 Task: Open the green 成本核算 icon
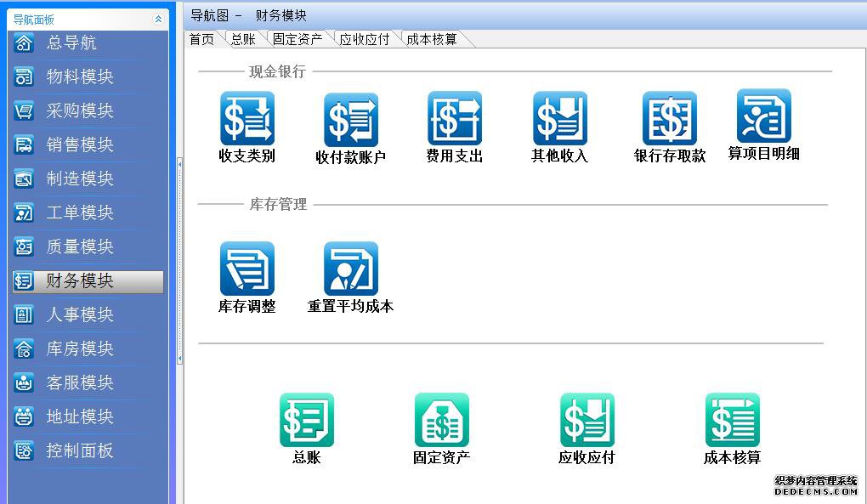pos(732,420)
